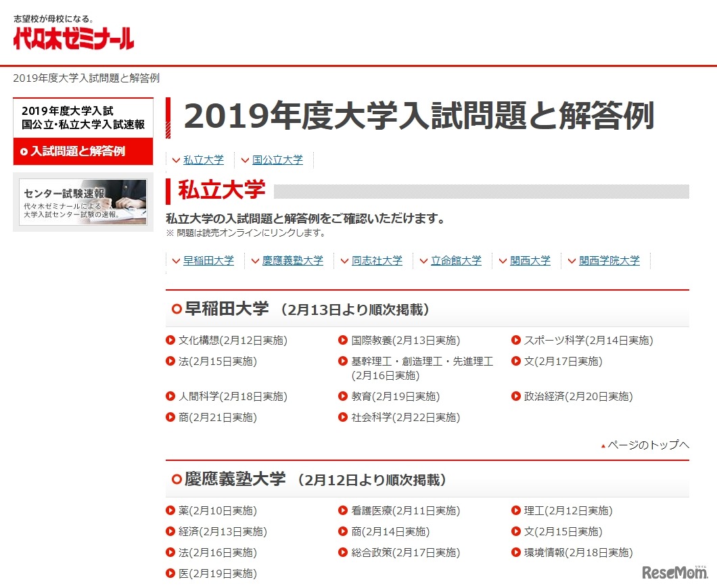Click the chevron before 慶應義塾大学 anchor
This screenshot has height=588, width=717.
click(x=255, y=262)
